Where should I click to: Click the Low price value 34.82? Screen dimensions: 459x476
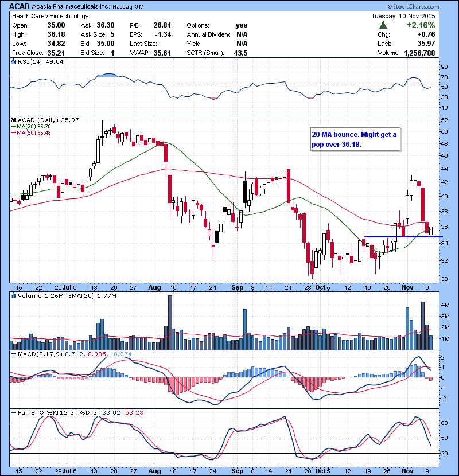[56, 44]
